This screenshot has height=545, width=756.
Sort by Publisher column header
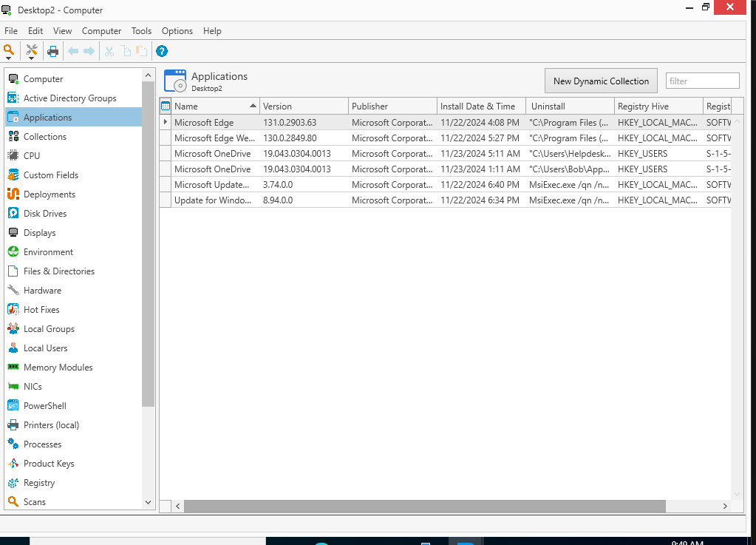(392, 106)
